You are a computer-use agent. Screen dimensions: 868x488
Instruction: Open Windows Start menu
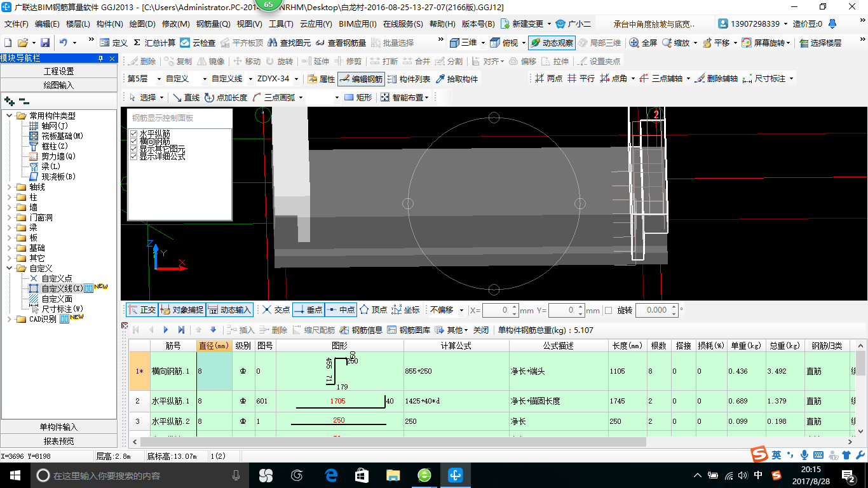(x=15, y=475)
